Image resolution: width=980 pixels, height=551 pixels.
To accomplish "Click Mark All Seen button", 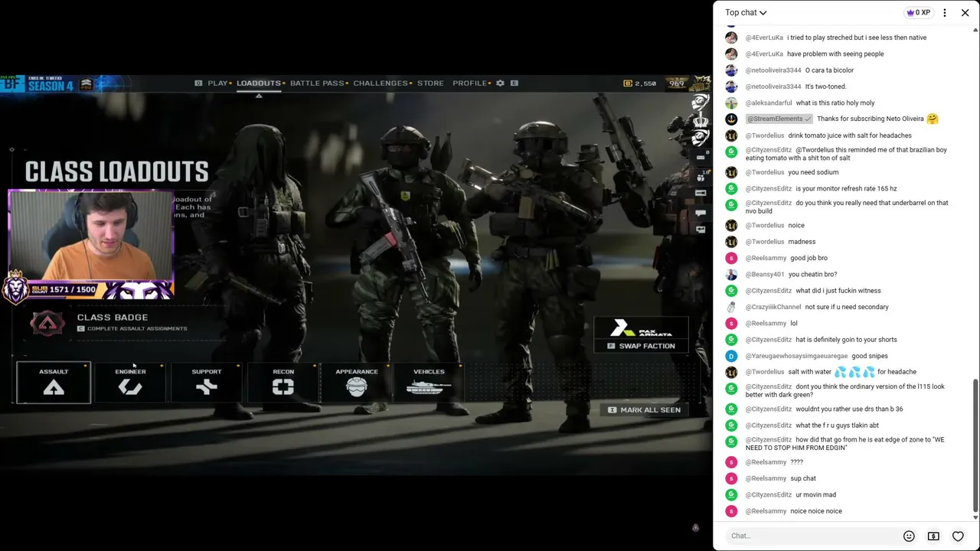I will click(x=645, y=410).
